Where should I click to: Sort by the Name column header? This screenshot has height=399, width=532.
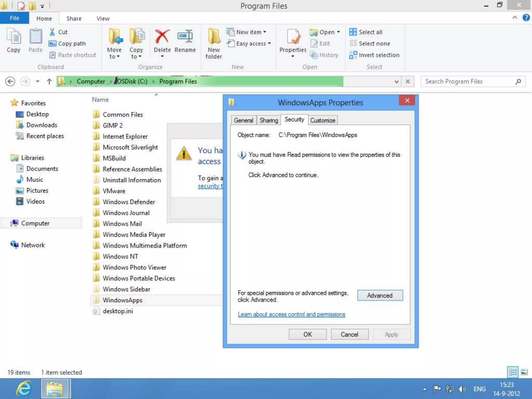coord(100,99)
